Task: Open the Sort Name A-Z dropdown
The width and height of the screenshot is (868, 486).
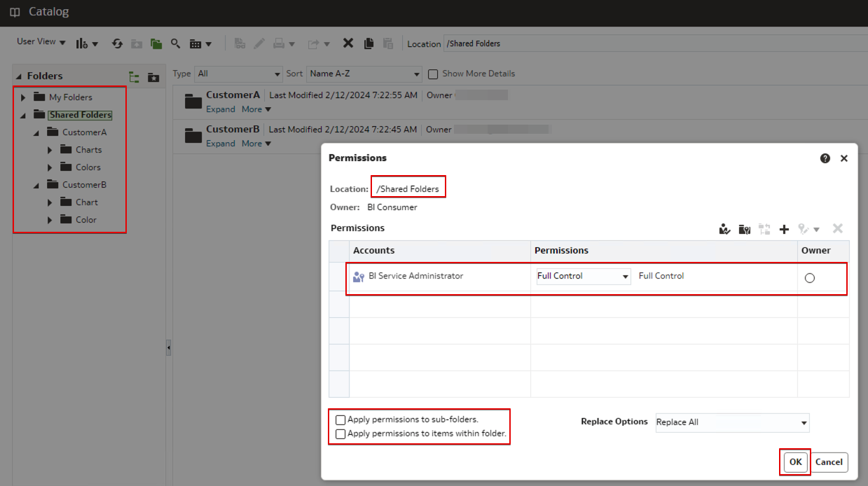Action: coord(364,74)
